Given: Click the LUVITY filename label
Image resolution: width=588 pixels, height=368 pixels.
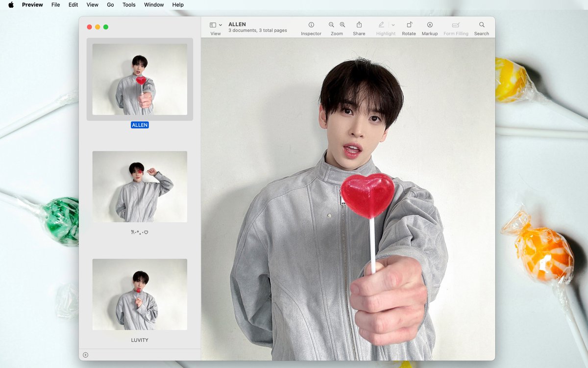Looking at the screenshot, I should (140, 340).
